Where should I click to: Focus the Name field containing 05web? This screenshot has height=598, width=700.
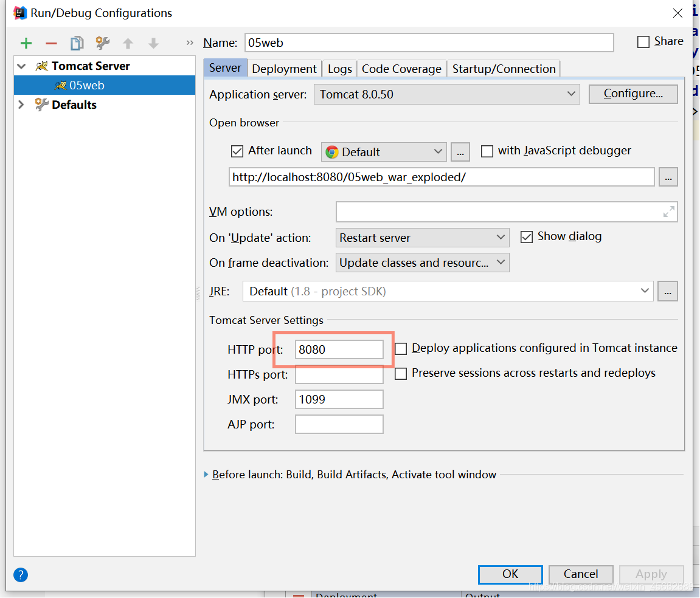coord(429,43)
